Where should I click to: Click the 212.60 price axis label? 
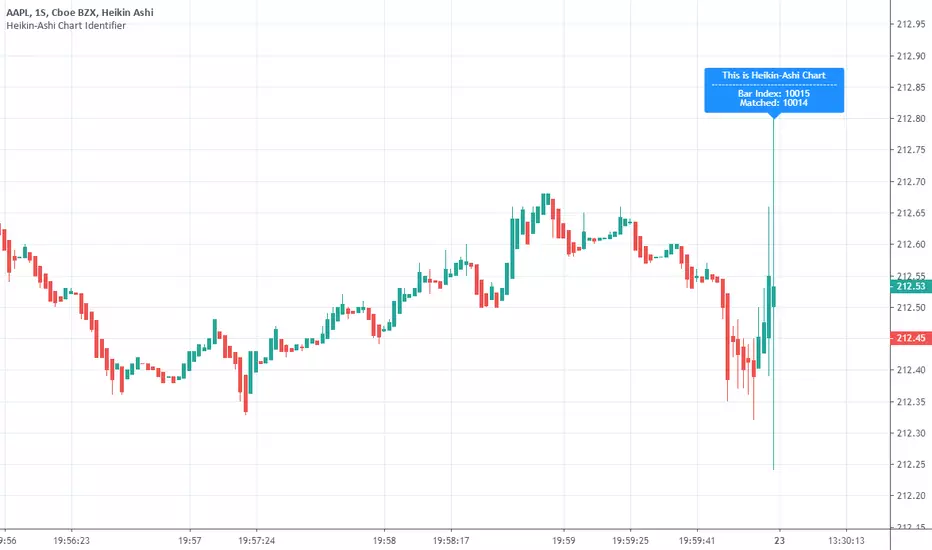(x=909, y=244)
